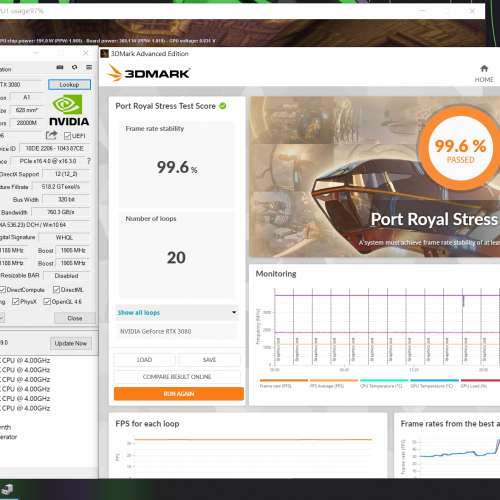Toggle the GPU Load legend item
This screenshot has height=500, width=500.
[x=480, y=383]
